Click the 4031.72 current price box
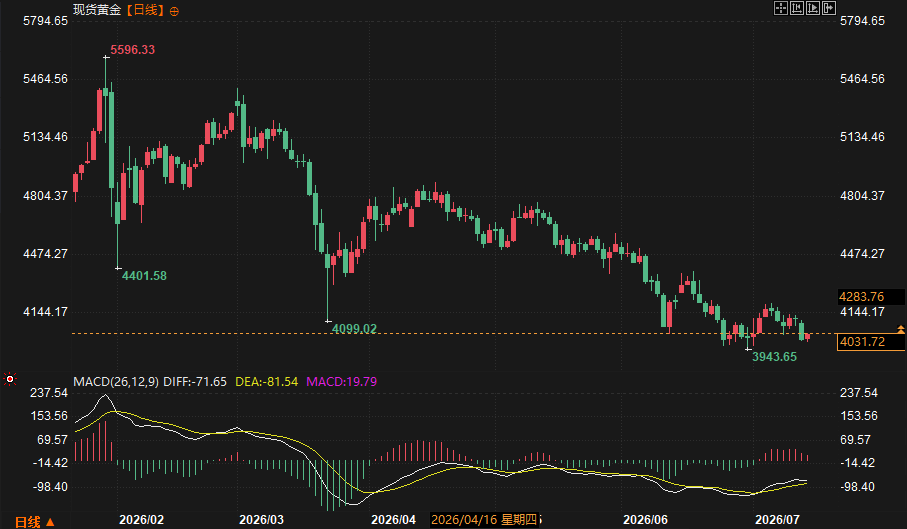907x529 pixels. pyautogui.click(x=871, y=342)
